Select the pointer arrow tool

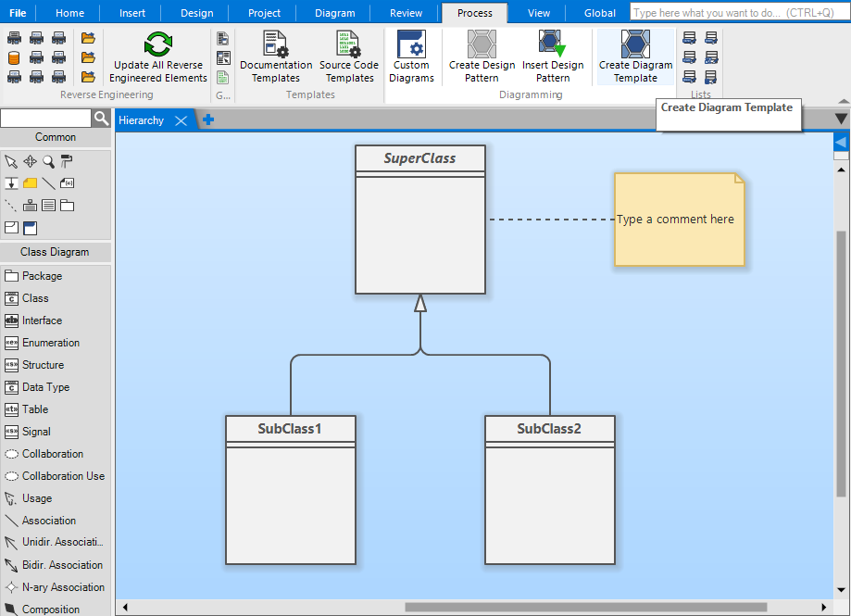pyautogui.click(x=11, y=161)
